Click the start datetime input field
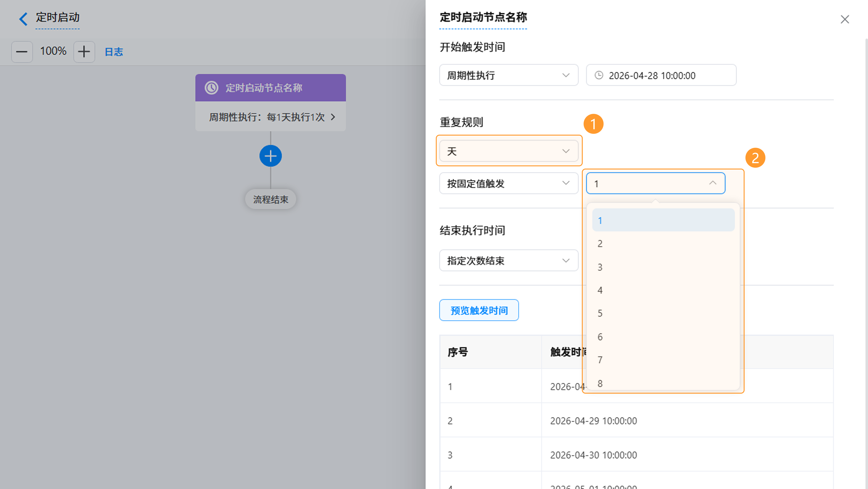The image size is (868, 489). (661, 75)
